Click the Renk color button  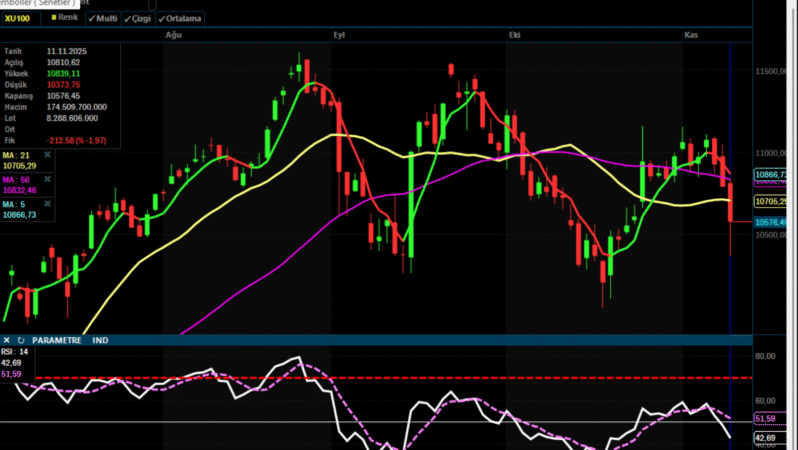click(69, 18)
